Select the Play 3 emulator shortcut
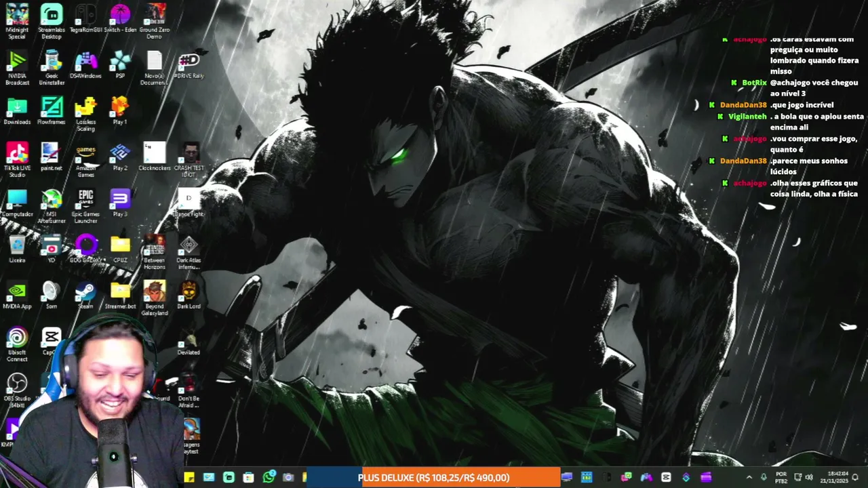Image resolution: width=868 pixels, height=488 pixels. point(120,203)
